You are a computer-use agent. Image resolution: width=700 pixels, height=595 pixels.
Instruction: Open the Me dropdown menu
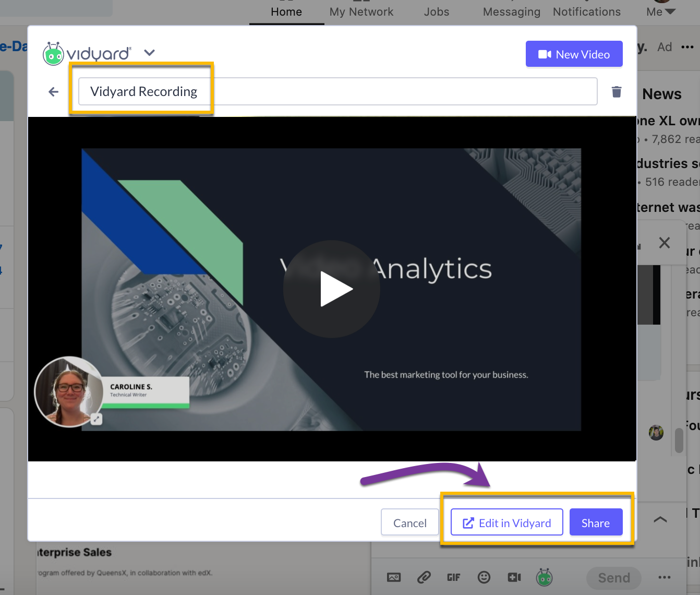[x=660, y=11]
